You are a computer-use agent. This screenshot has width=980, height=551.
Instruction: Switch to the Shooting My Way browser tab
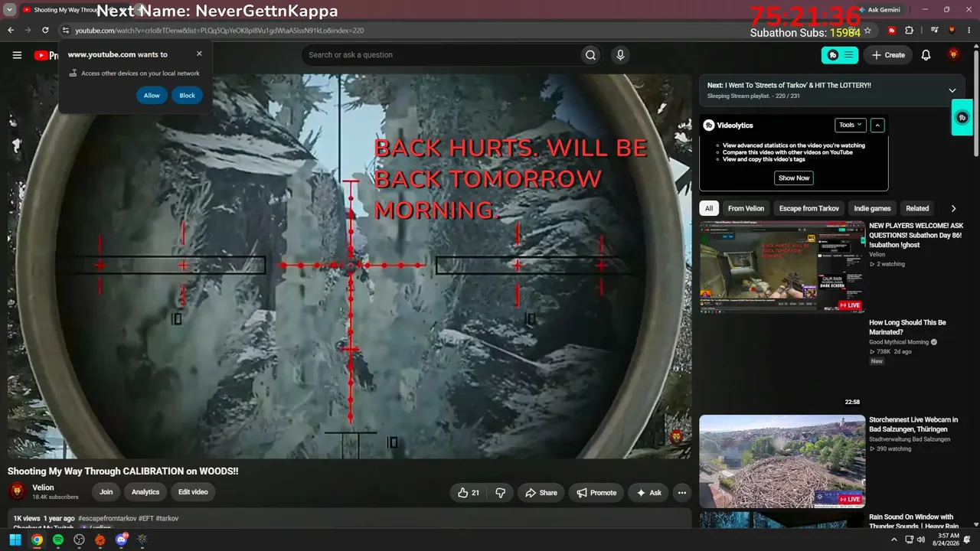(x=77, y=10)
